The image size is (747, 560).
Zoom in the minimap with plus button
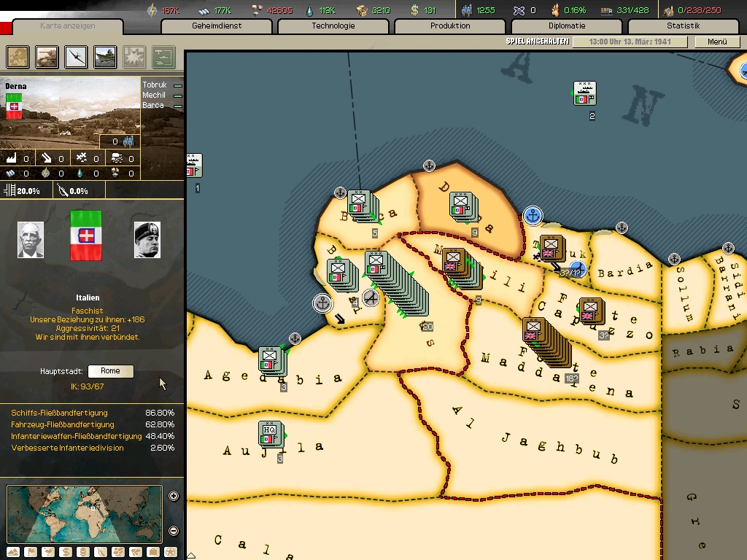(x=174, y=497)
